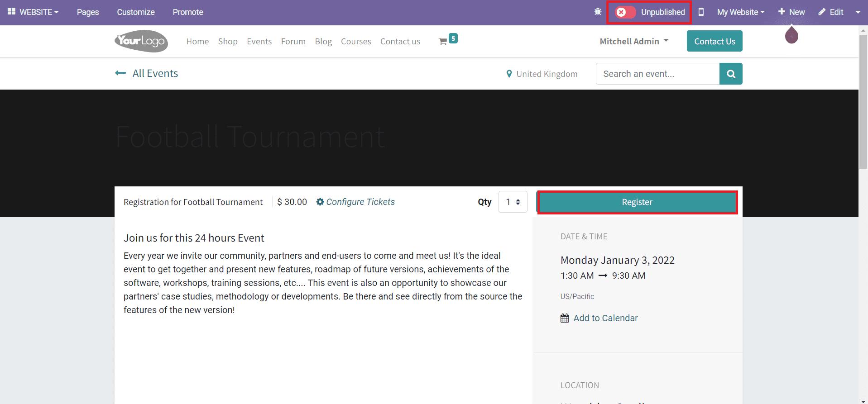The height and width of the screenshot is (404, 868).
Task: Open the Mitchell Admin user menu
Action: (x=634, y=41)
